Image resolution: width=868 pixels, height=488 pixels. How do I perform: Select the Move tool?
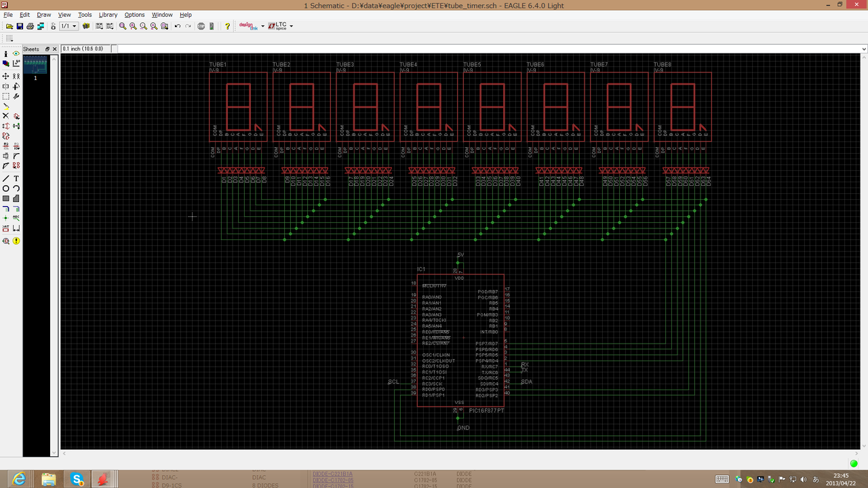[5, 76]
